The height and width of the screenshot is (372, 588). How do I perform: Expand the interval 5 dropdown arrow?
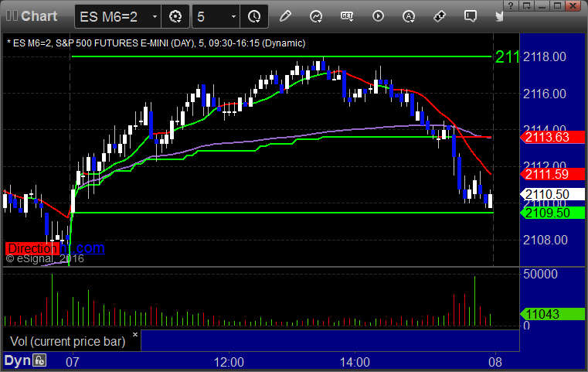pos(233,16)
